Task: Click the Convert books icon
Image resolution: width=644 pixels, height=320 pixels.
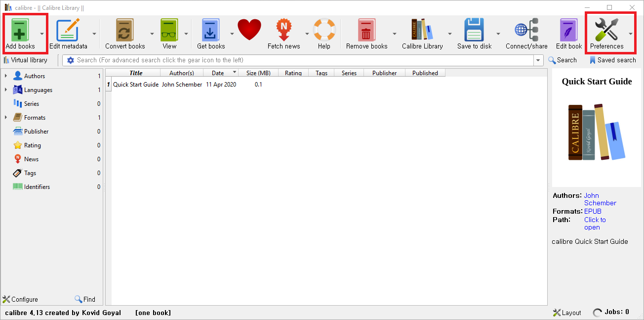Action: tap(125, 30)
